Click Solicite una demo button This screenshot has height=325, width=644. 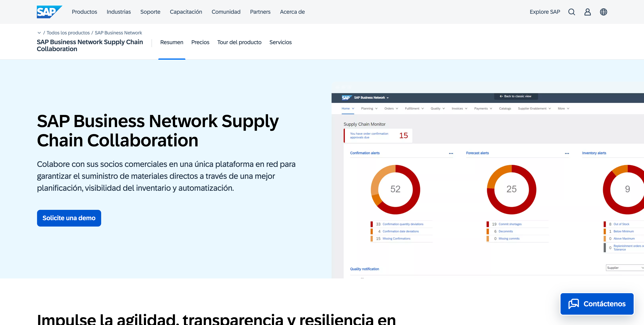(x=69, y=218)
